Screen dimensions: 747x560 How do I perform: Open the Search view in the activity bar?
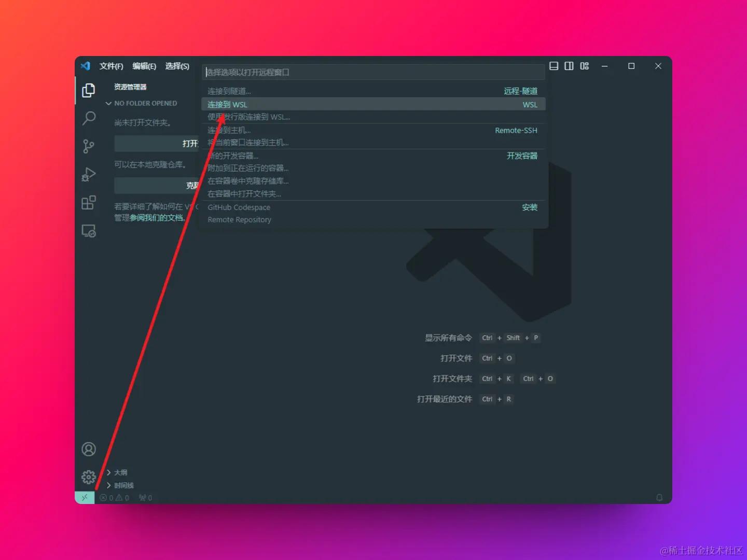click(x=89, y=118)
